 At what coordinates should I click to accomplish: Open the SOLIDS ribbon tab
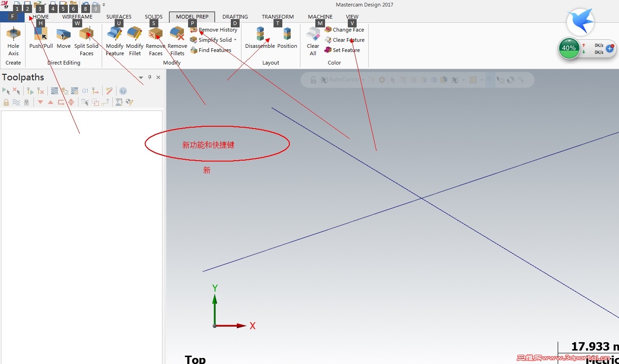coord(154,17)
